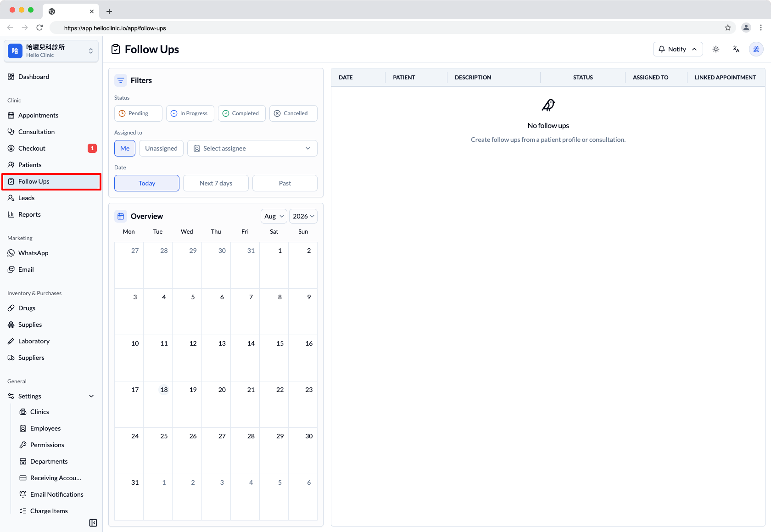The height and width of the screenshot is (532, 771).
Task: Reload the browser page
Action: pos(40,28)
